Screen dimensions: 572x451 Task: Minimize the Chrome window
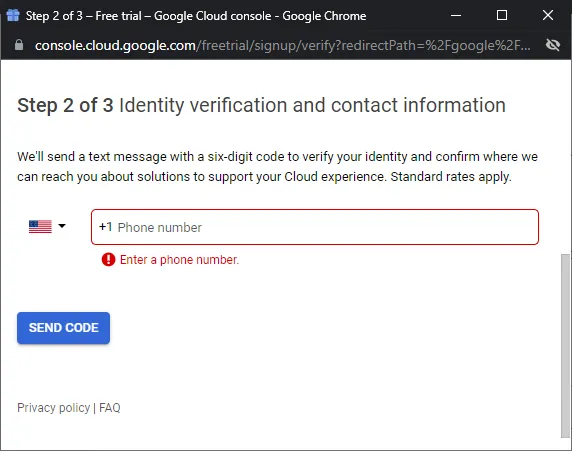pyautogui.click(x=456, y=15)
